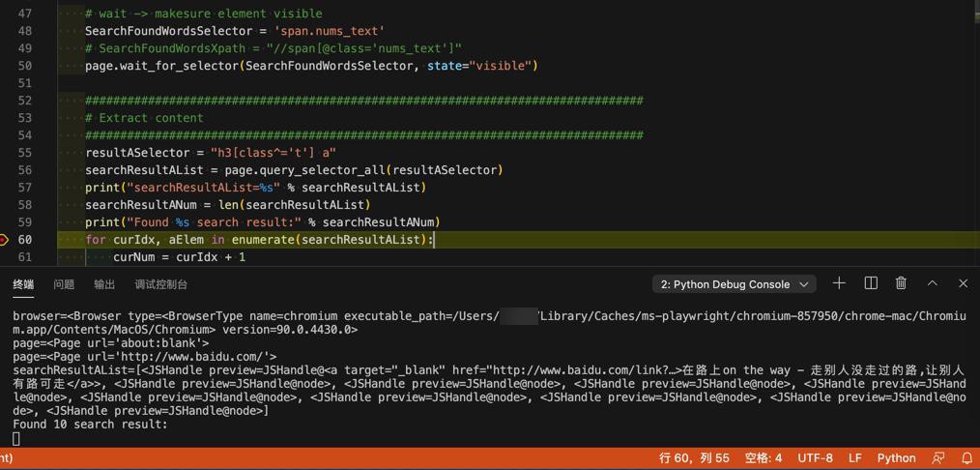Switch to the 问题 tab
The height and width of the screenshot is (470, 980).
click(64, 285)
